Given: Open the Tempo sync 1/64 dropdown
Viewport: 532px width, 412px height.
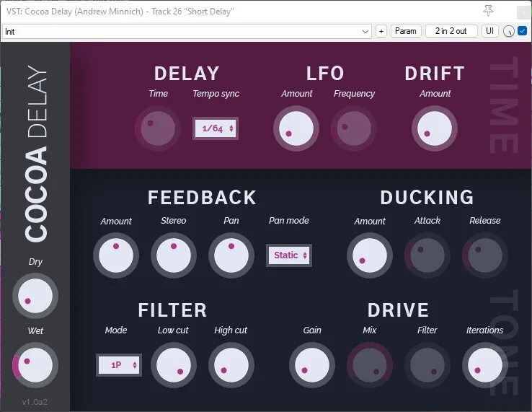Looking at the screenshot, I should pos(216,128).
